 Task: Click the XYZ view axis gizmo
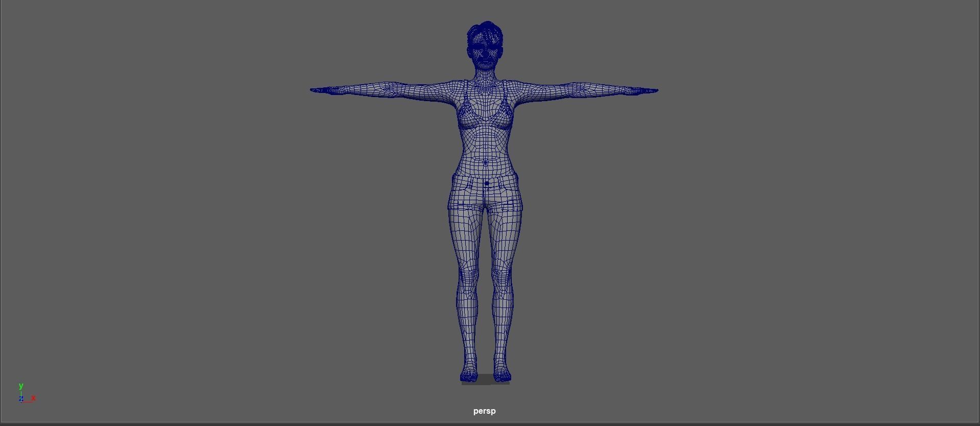[27, 393]
